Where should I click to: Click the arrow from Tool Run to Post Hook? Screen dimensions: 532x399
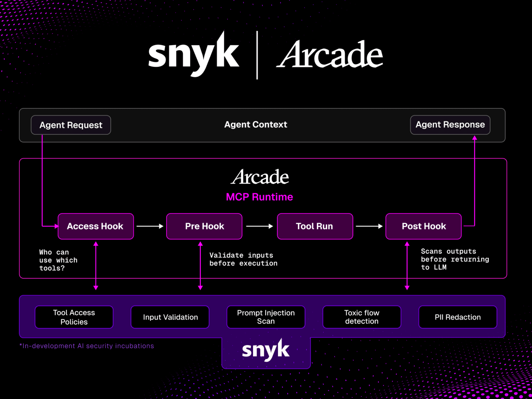pos(369,226)
